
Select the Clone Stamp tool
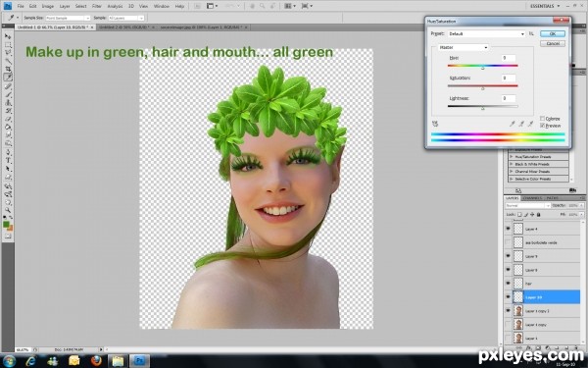coord(8,102)
